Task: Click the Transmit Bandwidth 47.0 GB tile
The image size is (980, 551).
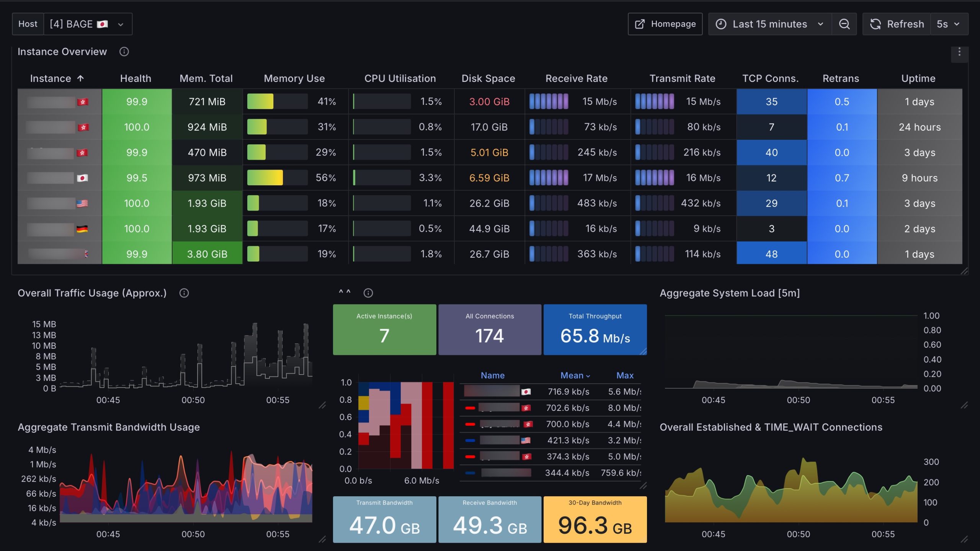Action: click(384, 520)
